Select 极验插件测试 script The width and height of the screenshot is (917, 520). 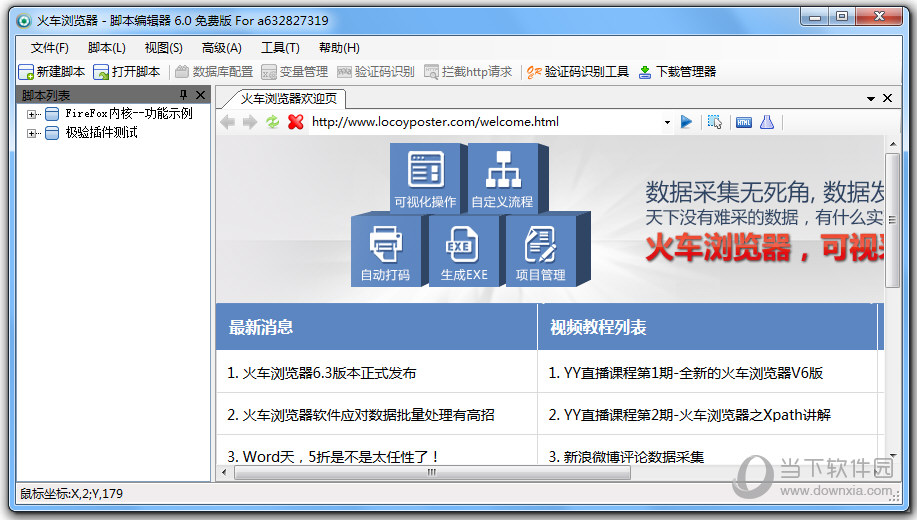tap(102, 133)
